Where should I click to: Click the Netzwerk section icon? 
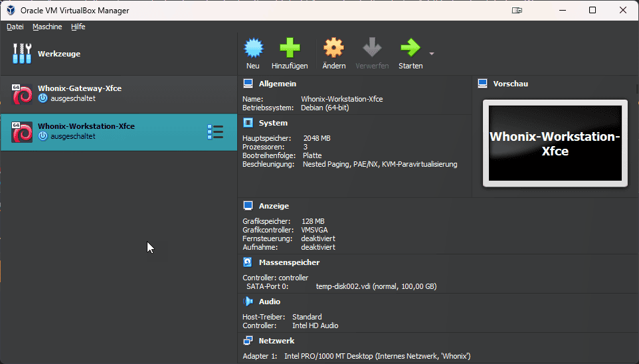[x=248, y=340]
